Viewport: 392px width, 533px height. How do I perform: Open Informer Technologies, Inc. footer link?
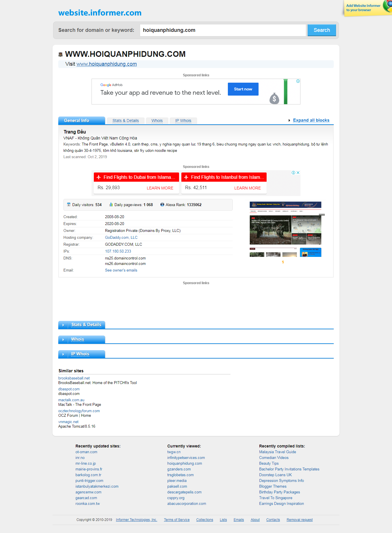(137, 520)
